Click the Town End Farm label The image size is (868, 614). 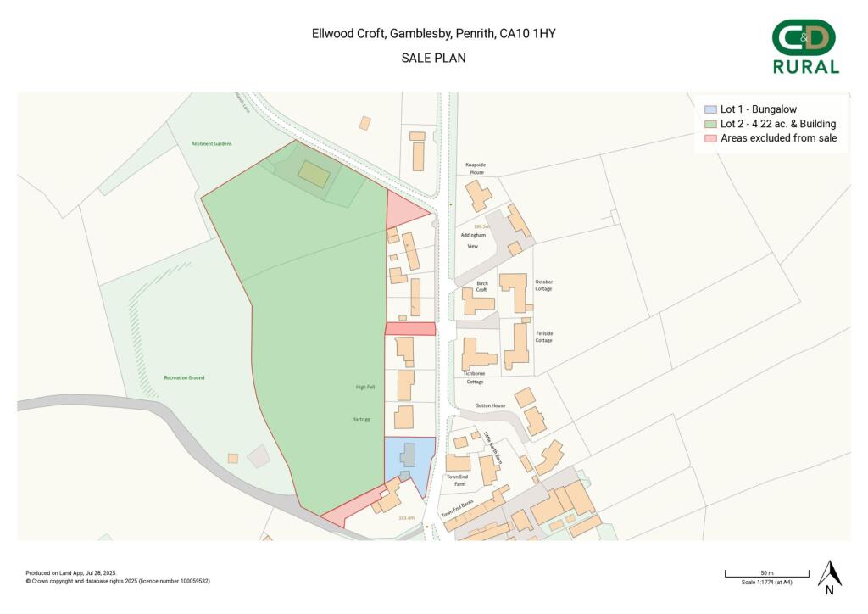pyautogui.click(x=456, y=480)
